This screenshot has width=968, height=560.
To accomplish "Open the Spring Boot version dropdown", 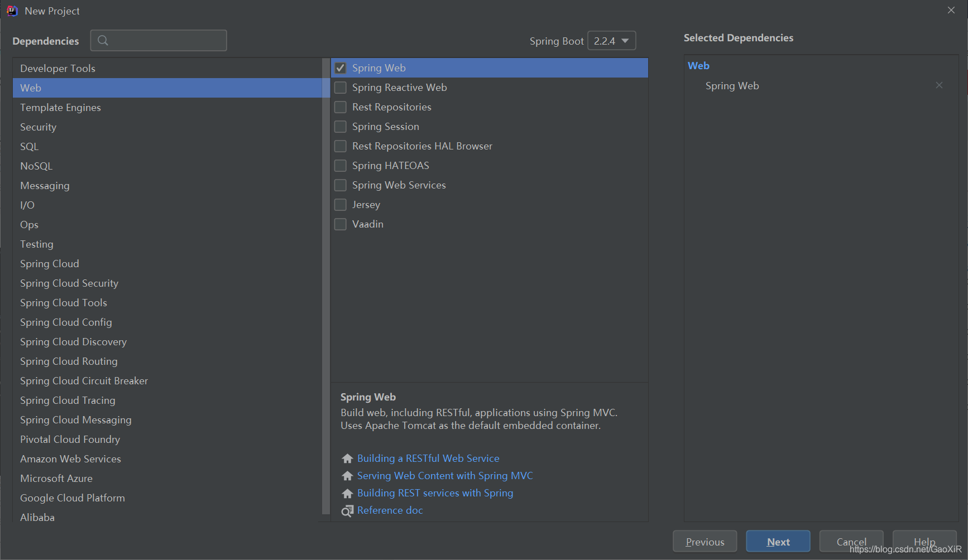I will point(611,41).
